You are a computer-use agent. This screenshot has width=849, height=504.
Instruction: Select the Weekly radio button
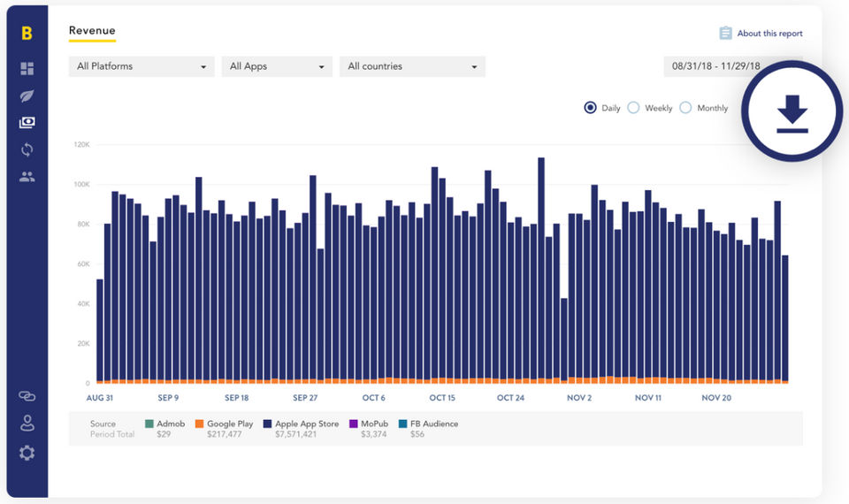click(633, 108)
